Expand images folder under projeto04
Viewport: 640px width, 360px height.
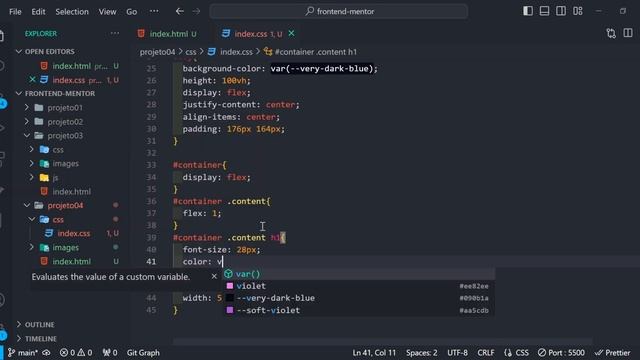[65, 247]
